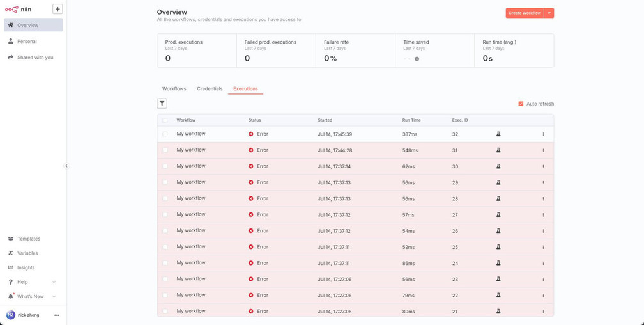Expand the What's New chevron
The width and height of the screenshot is (644, 325).
pyautogui.click(x=54, y=297)
